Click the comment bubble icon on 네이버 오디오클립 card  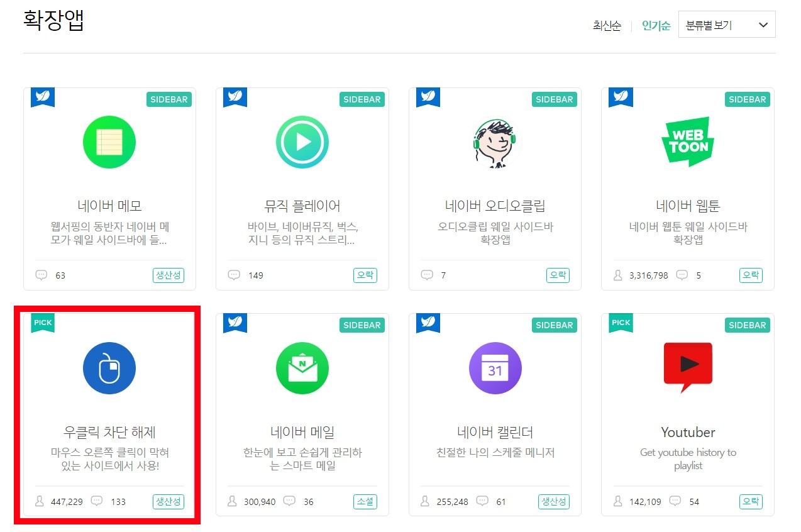tap(427, 275)
